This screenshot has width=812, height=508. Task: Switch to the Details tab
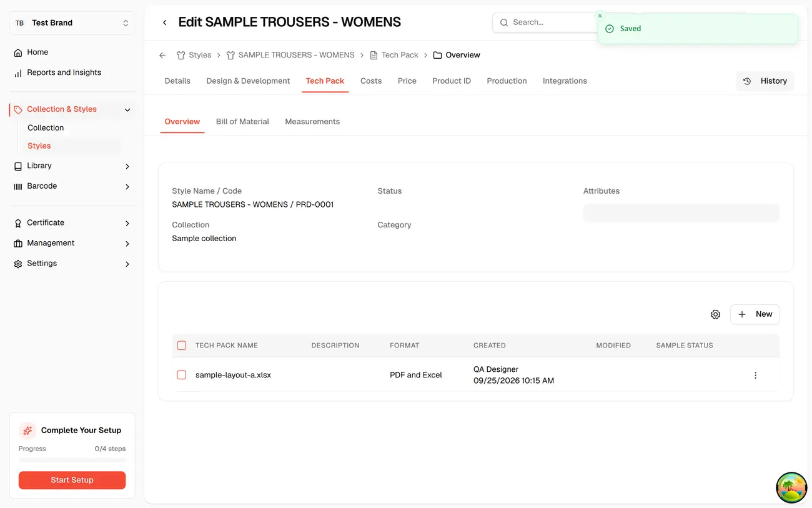(x=177, y=81)
